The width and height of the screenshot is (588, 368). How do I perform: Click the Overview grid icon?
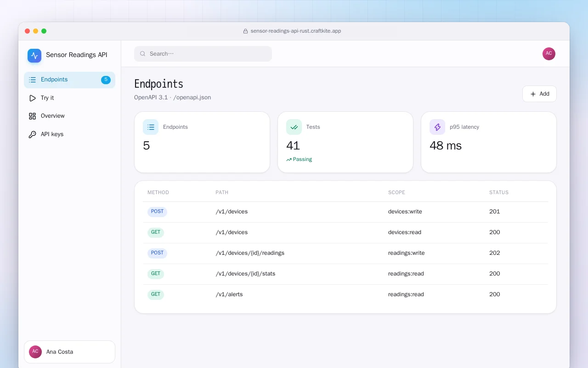pyautogui.click(x=32, y=116)
